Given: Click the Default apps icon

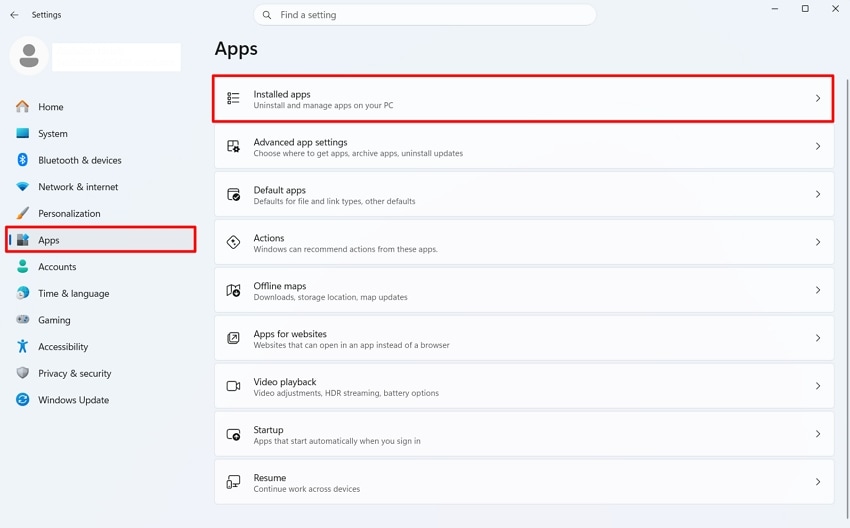Looking at the screenshot, I should tap(233, 194).
